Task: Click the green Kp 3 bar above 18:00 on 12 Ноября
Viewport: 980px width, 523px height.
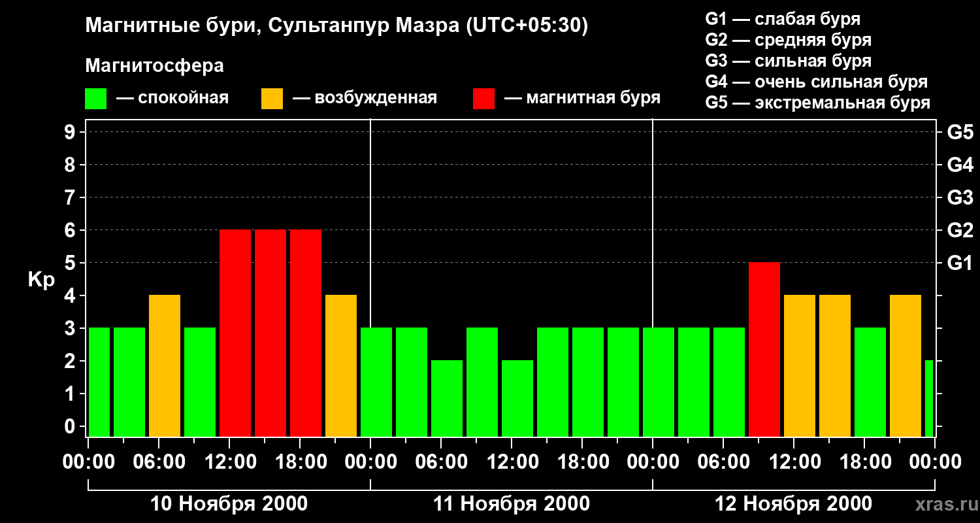Action: pyautogui.click(x=870, y=382)
